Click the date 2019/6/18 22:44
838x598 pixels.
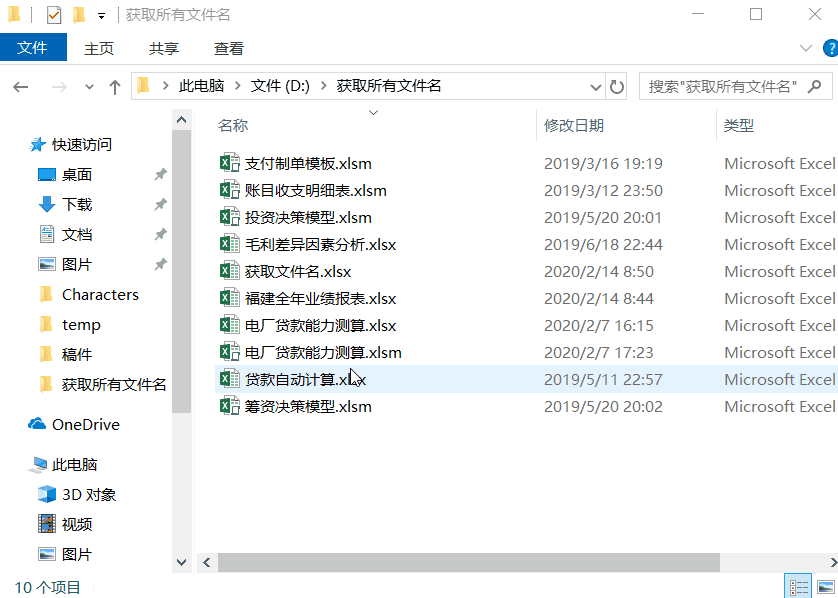click(x=603, y=245)
